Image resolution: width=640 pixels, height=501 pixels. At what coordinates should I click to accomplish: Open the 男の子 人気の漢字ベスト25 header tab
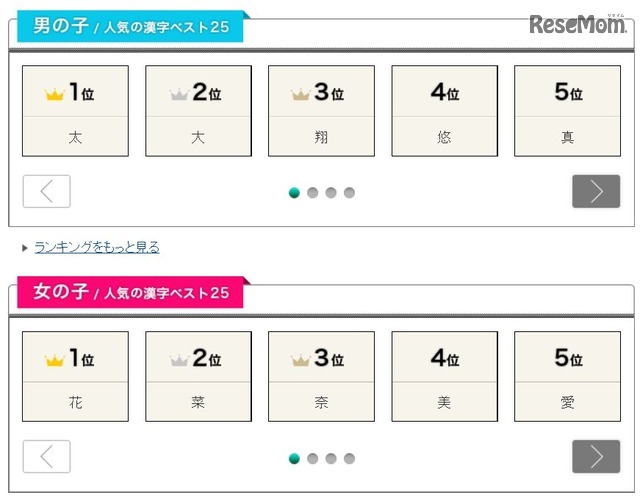[x=131, y=27]
